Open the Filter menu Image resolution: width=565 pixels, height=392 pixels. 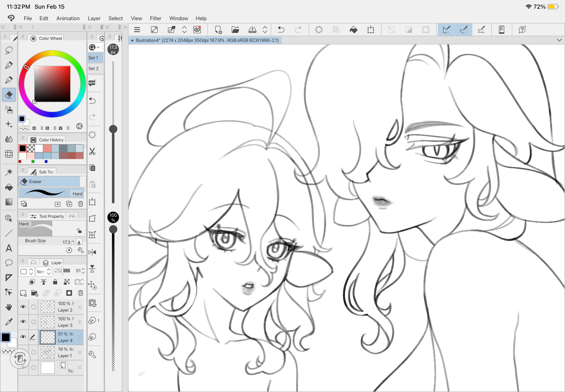[155, 18]
